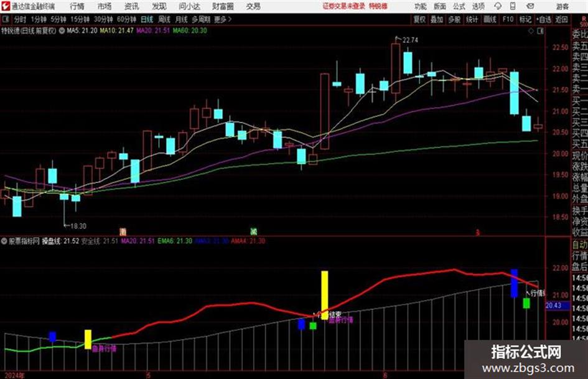Select the 月线 period tab
The width and height of the screenshot is (588, 379).
pos(182,19)
